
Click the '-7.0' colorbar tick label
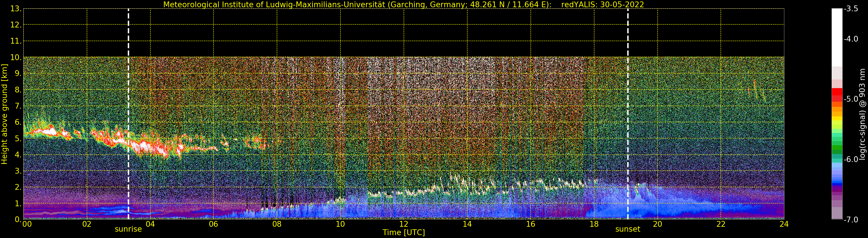[851, 220]
